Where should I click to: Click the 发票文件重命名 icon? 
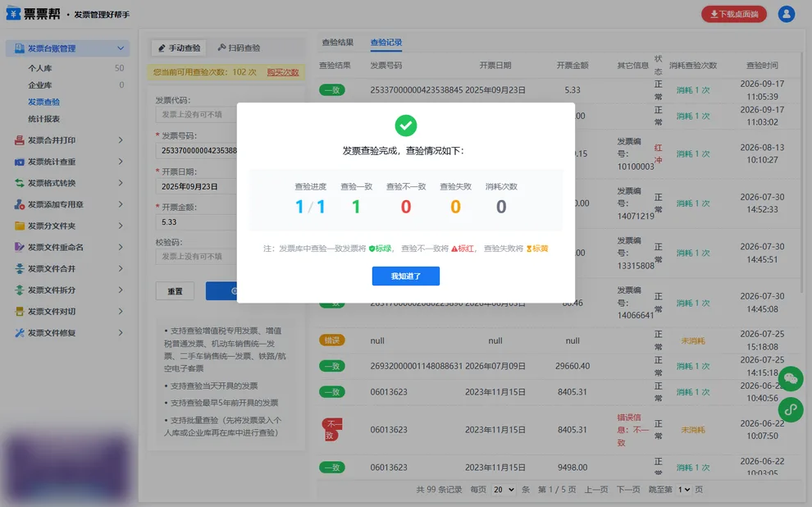tap(19, 247)
